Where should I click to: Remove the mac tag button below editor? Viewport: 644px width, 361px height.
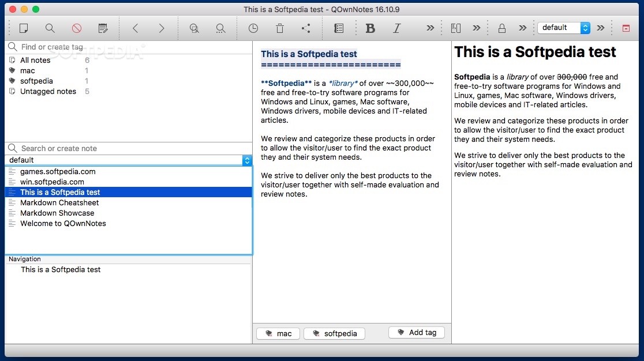[278, 333]
